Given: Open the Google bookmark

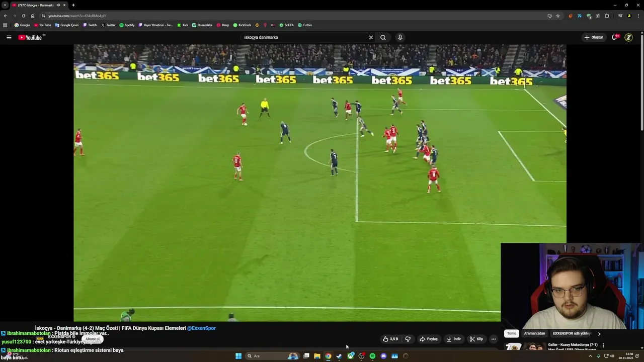Looking at the screenshot, I should pyautogui.click(x=22, y=25).
